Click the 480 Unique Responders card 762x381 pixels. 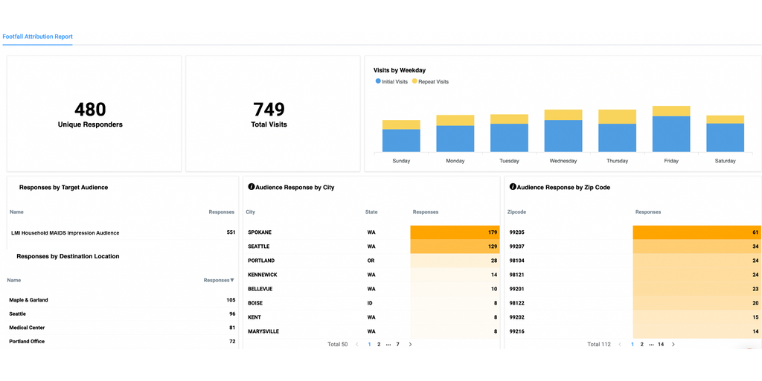94,113
